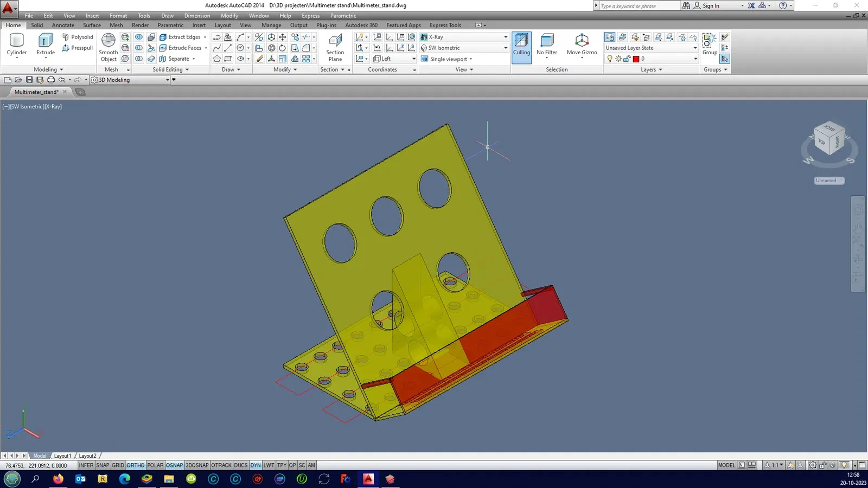Image resolution: width=868 pixels, height=488 pixels.
Task: Toggle ORTHO mode in status bar
Action: coord(136,465)
